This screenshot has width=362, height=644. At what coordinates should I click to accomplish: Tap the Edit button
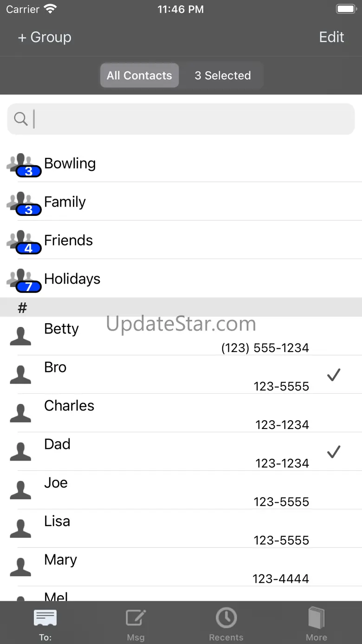(331, 37)
